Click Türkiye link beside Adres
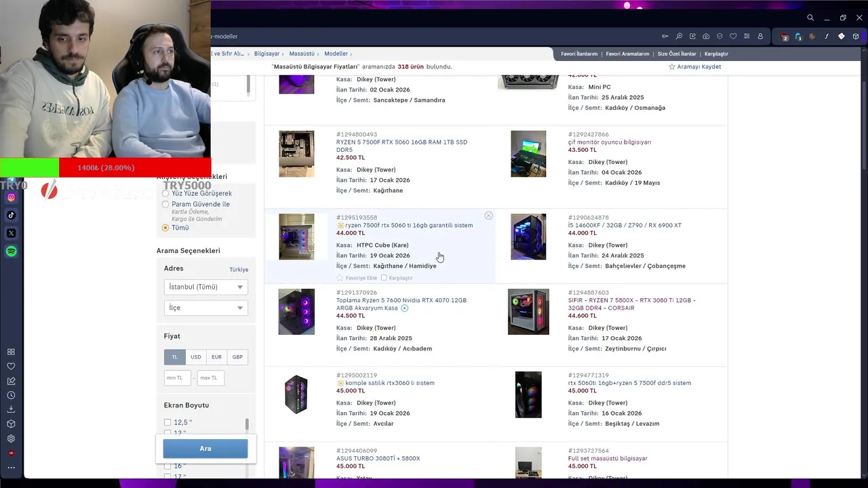 239,269
